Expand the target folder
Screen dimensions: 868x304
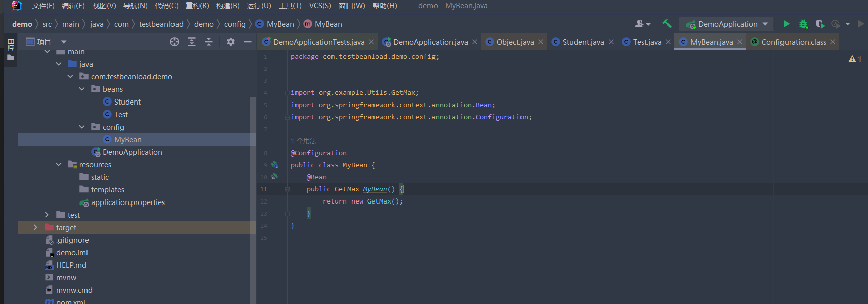(35, 227)
